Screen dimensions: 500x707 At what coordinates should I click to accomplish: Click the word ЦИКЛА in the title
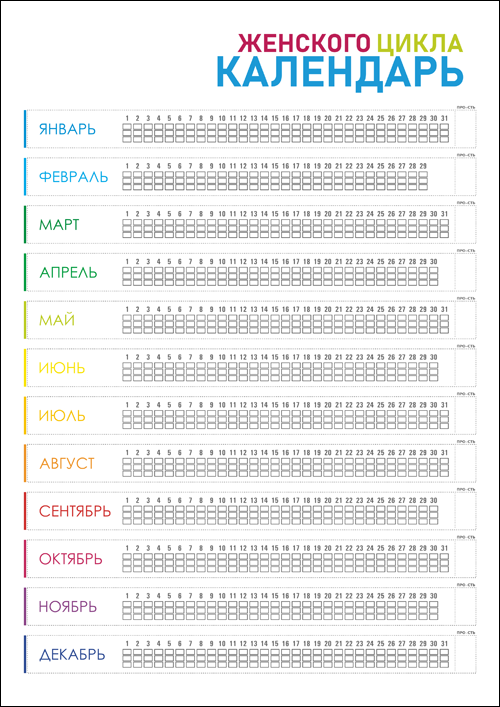419,43
